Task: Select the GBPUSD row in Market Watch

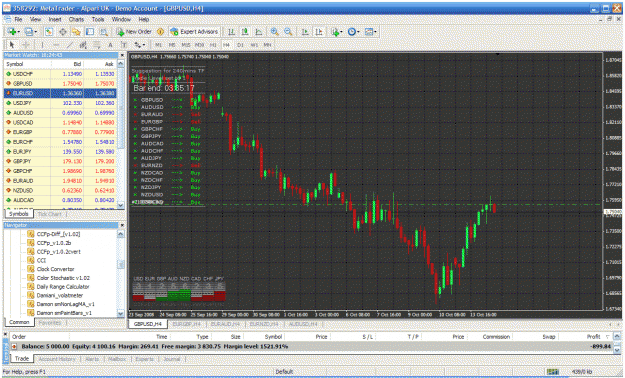Action: click(x=60, y=84)
